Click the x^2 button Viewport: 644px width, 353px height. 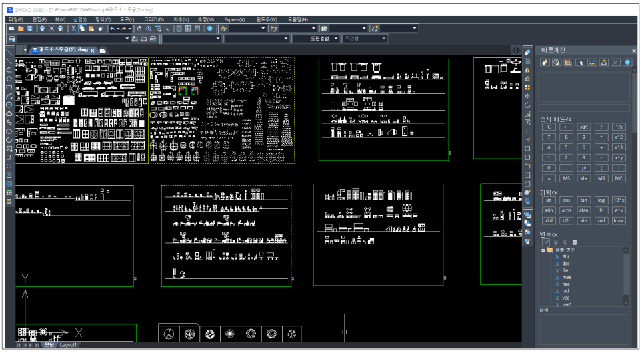[619, 137]
